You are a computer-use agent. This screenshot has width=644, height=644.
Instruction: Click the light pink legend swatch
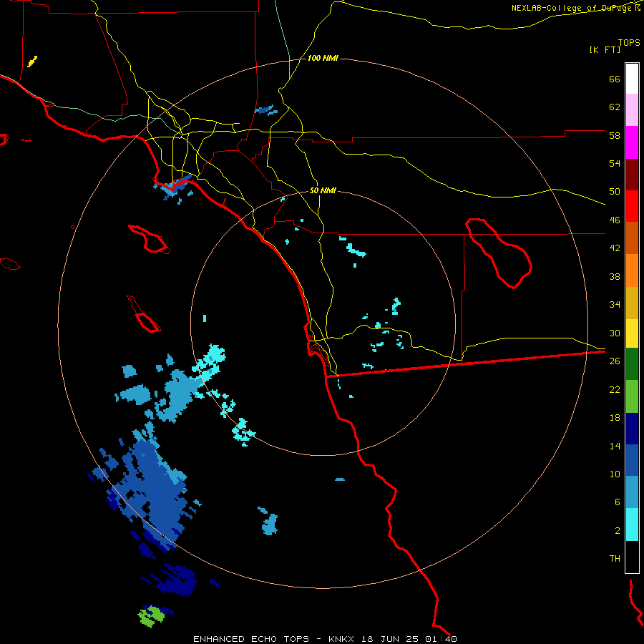pos(632,109)
